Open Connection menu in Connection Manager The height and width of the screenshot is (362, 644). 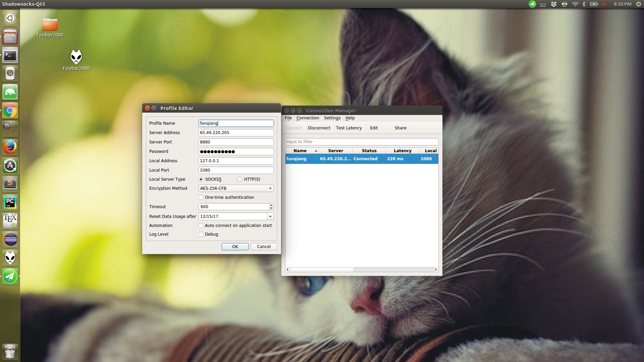pyautogui.click(x=308, y=118)
